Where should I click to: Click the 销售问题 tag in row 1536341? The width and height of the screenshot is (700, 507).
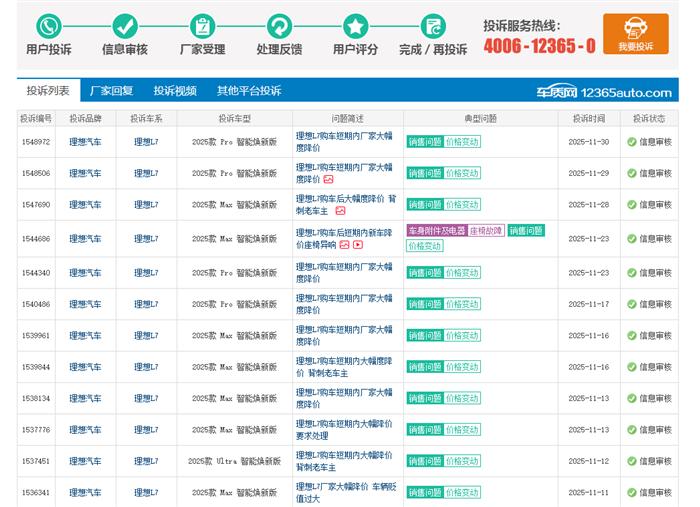point(425,492)
